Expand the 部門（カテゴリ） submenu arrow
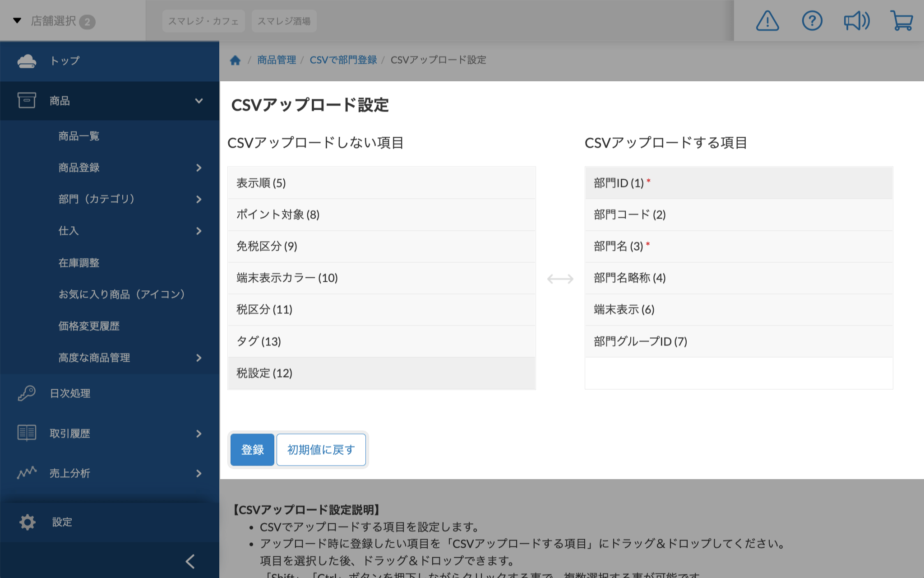 pos(199,199)
